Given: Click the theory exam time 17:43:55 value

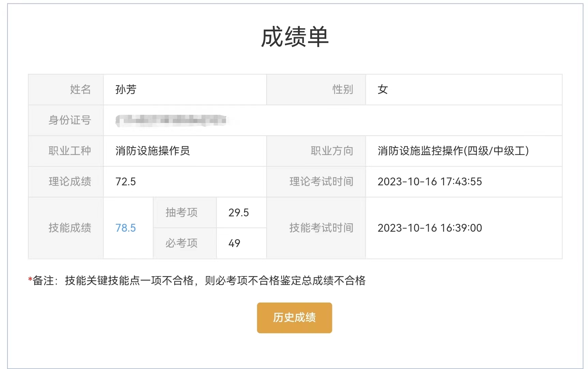Looking at the screenshot, I should [429, 182].
